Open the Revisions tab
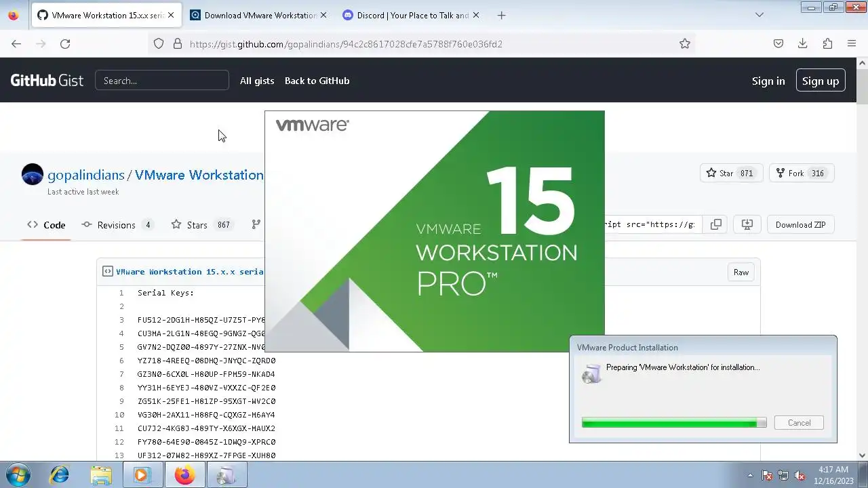Viewport: 868px width, 488px height. 117,225
